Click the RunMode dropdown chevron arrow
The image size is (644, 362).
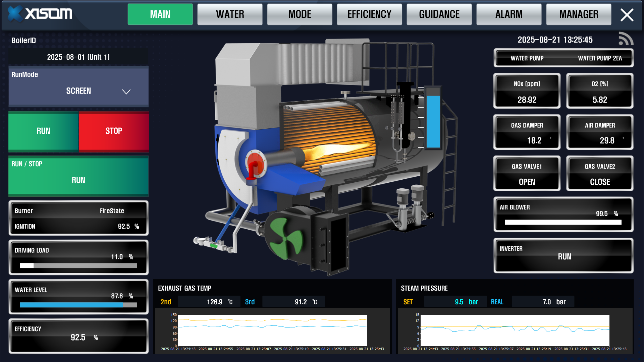point(126,92)
